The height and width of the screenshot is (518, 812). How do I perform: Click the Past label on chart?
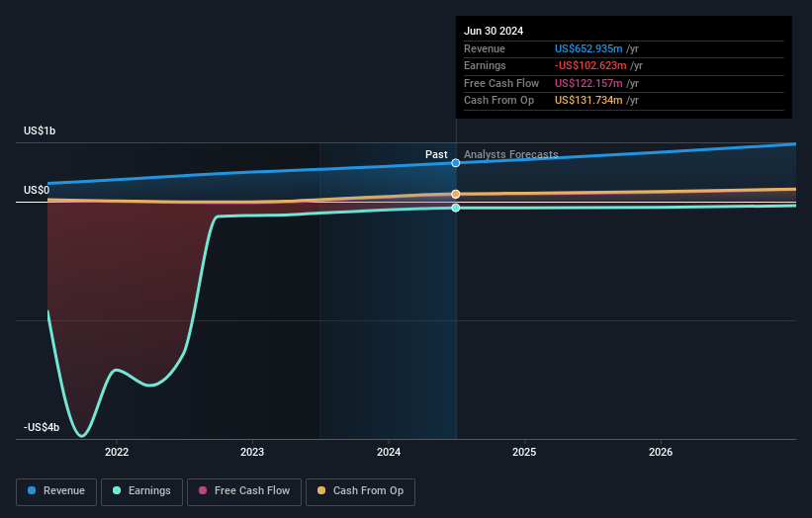click(436, 154)
